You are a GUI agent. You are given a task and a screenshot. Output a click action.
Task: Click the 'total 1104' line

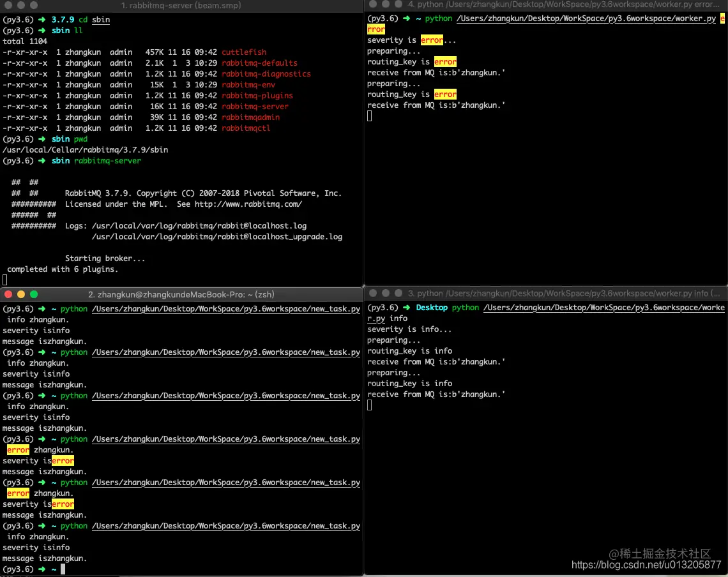point(25,41)
